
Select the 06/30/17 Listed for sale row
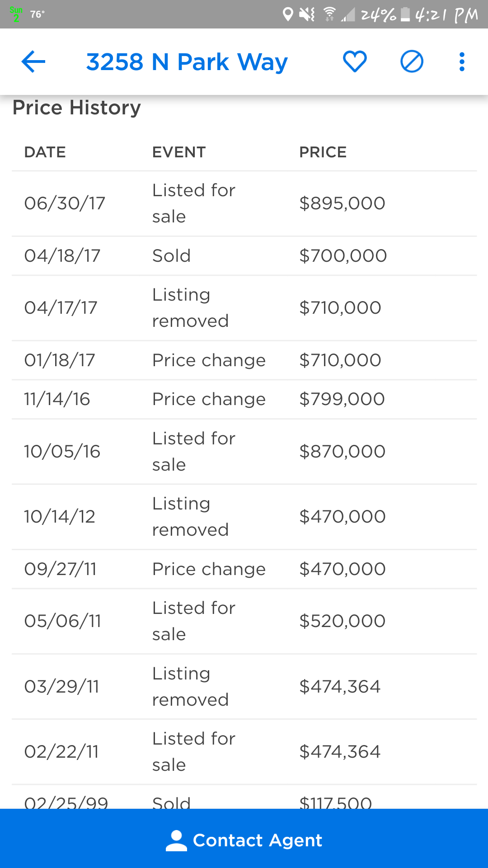pyautogui.click(x=244, y=203)
